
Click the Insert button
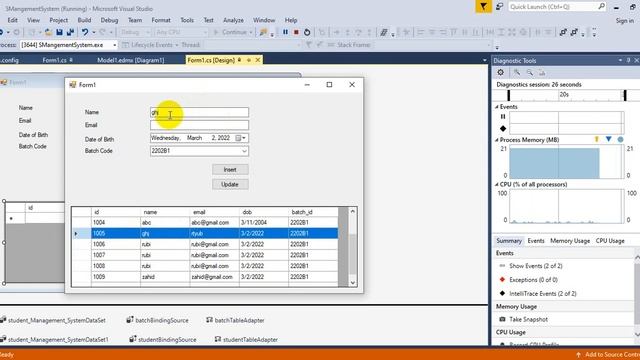coord(230,169)
